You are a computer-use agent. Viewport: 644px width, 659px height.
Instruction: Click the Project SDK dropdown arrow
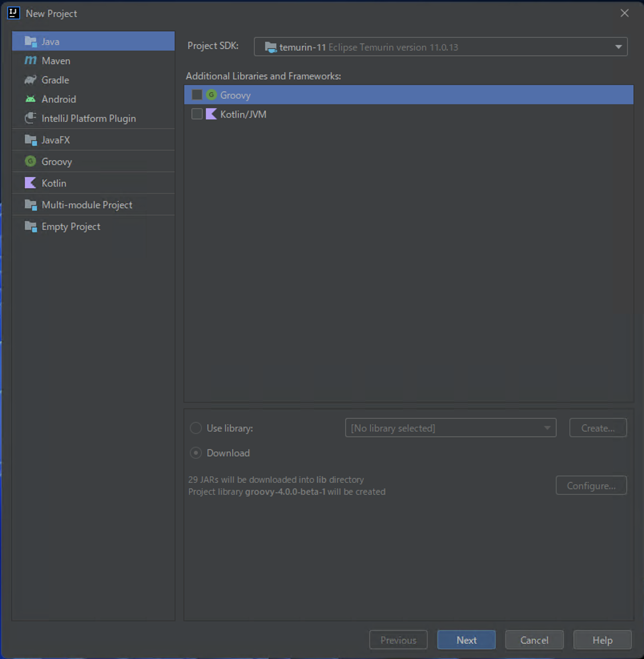[x=619, y=47]
